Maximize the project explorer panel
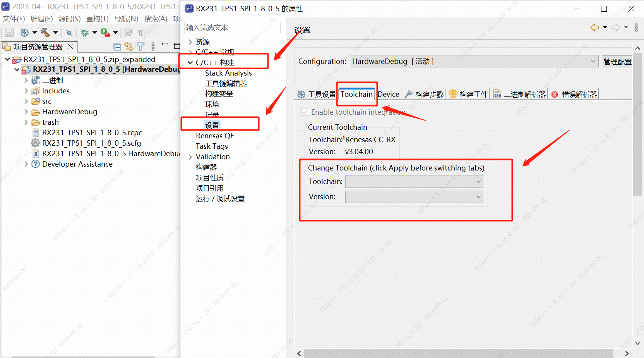 (177, 46)
